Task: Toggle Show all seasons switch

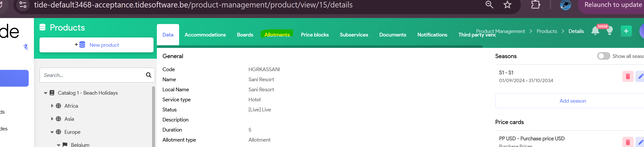Action: [x=604, y=56]
